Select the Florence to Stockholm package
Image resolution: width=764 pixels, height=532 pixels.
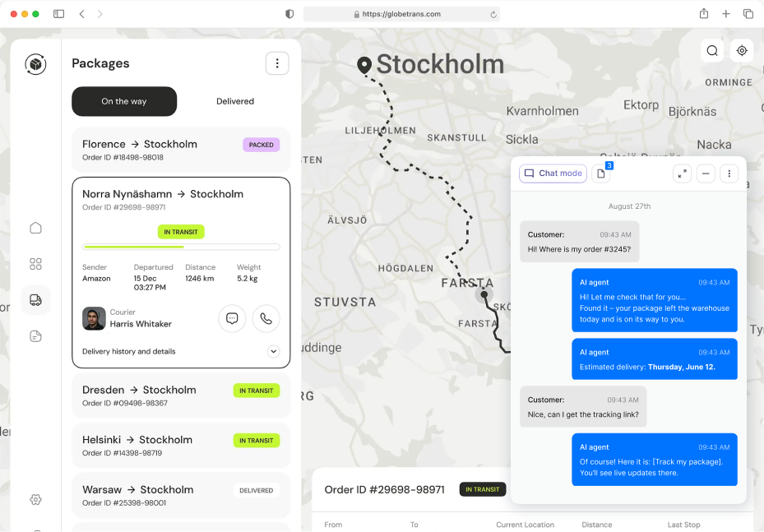181,150
